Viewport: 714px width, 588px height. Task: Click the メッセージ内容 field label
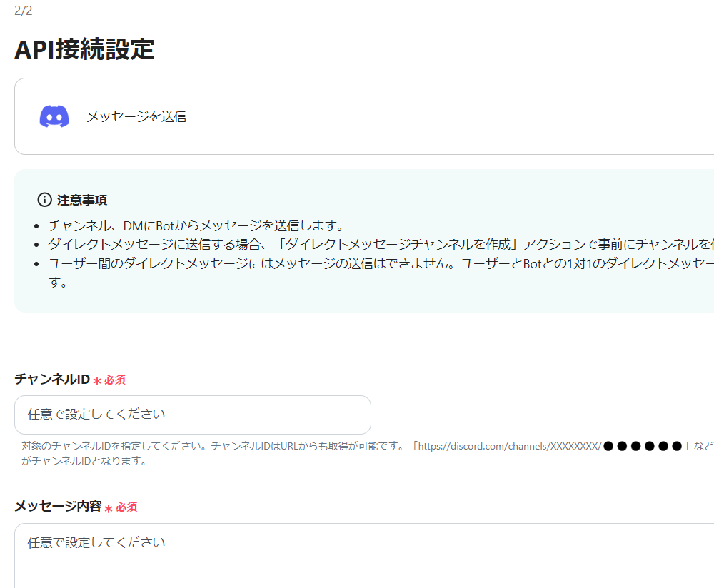pyautogui.click(x=59, y=506)
